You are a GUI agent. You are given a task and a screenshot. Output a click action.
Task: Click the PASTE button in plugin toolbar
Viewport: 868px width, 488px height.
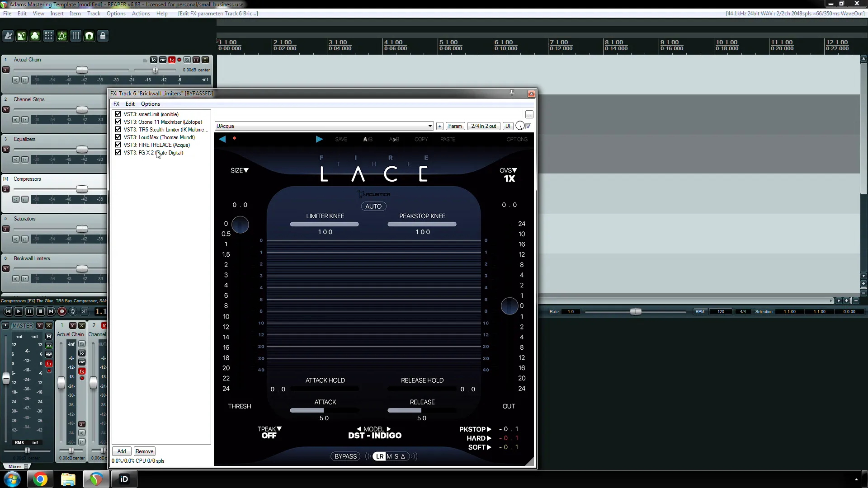point(448,139)
